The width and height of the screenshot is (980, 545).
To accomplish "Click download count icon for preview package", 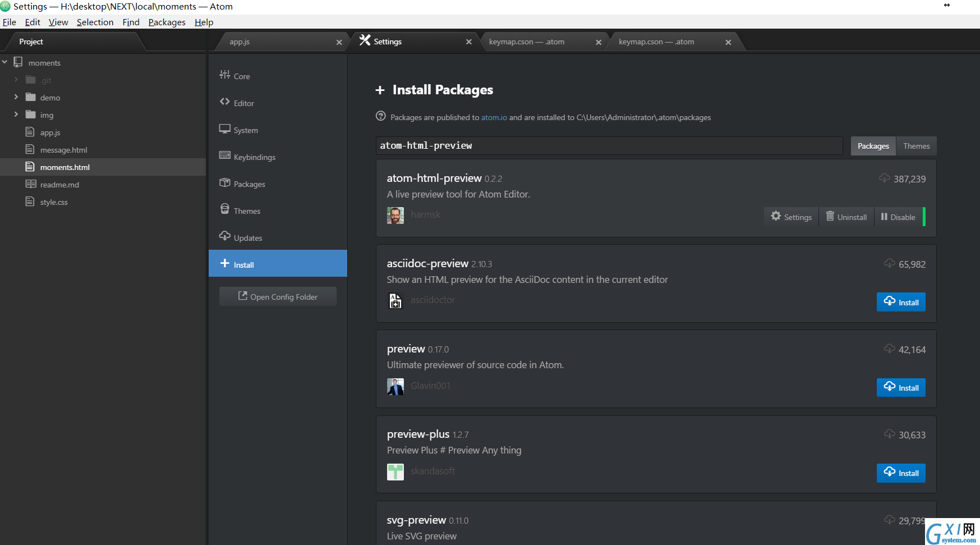I will coord(889,349).
